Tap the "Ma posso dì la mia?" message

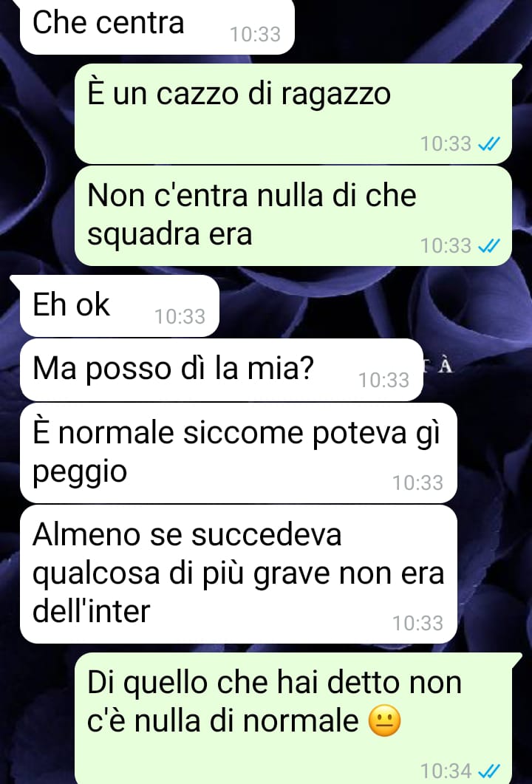pyautogui.click(x=221, y=370)
